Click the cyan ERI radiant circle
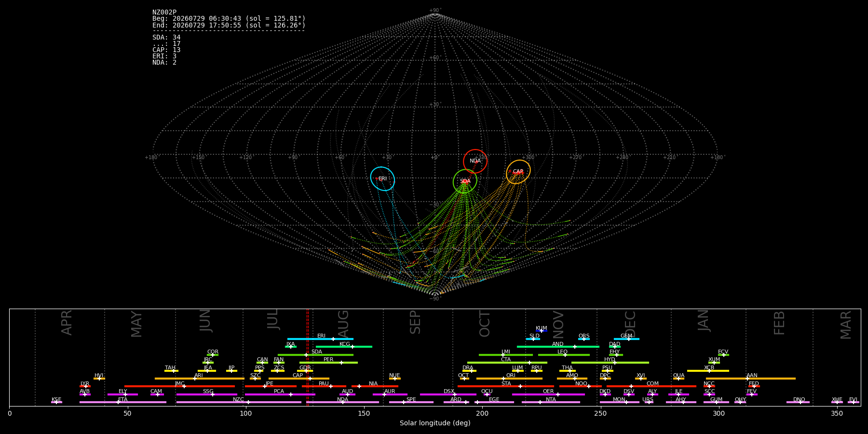The image size is (868, 434). point(382,179)
